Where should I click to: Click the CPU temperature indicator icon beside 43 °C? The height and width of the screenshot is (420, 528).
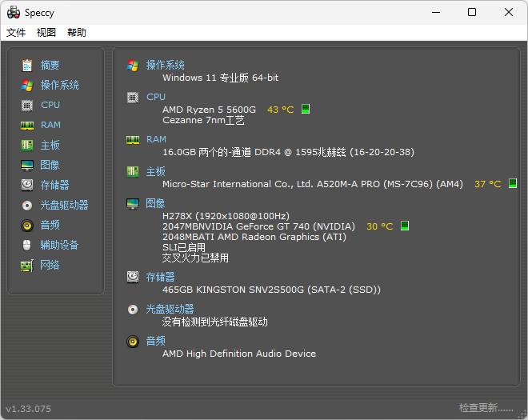pyautogui.click(x=306, y=109)
